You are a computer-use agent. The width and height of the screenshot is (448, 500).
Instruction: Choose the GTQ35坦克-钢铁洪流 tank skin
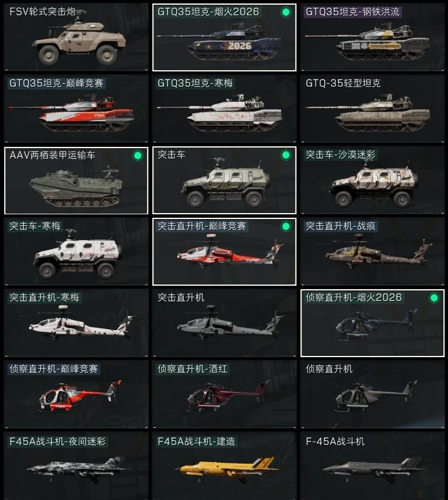point(372,37)
